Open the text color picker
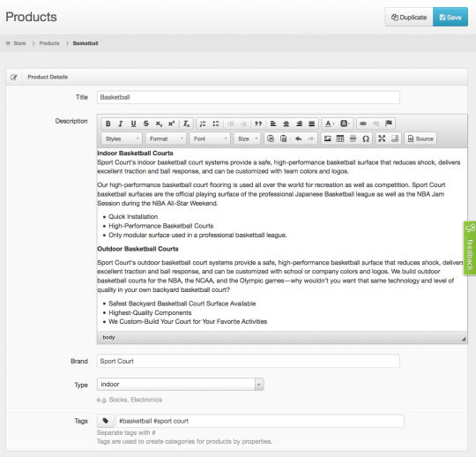Viewport: 476px width, 457px height. click(x=330, y=124)
